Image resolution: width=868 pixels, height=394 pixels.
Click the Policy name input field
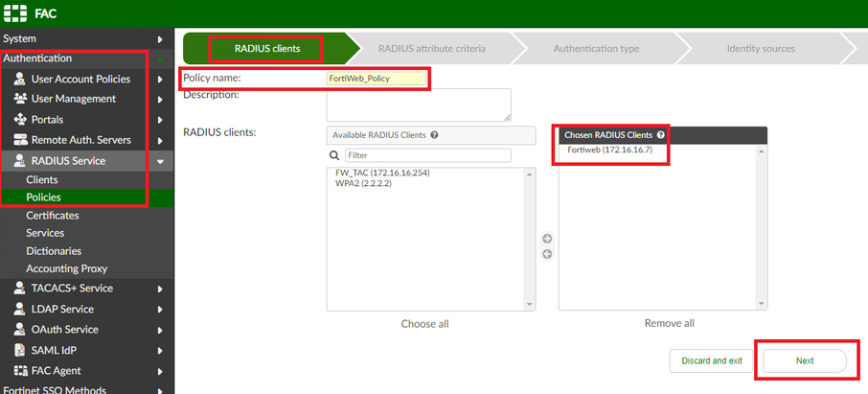pyautogui.click(x=377, y=79)
